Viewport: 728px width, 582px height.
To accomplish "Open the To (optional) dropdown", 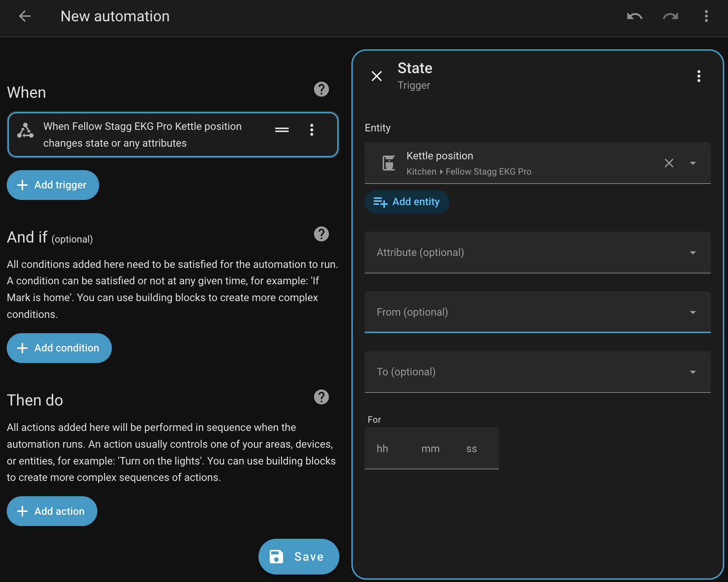I will coord(537,372).
